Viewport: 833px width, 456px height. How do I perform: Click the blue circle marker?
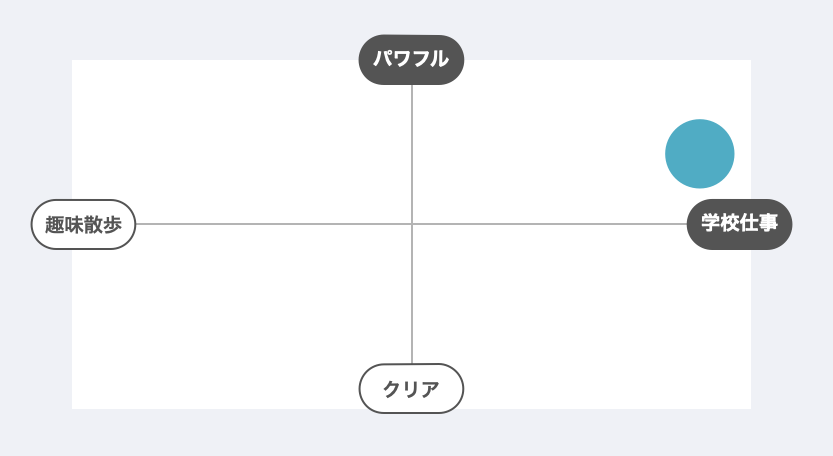click(x=700, y=153)
